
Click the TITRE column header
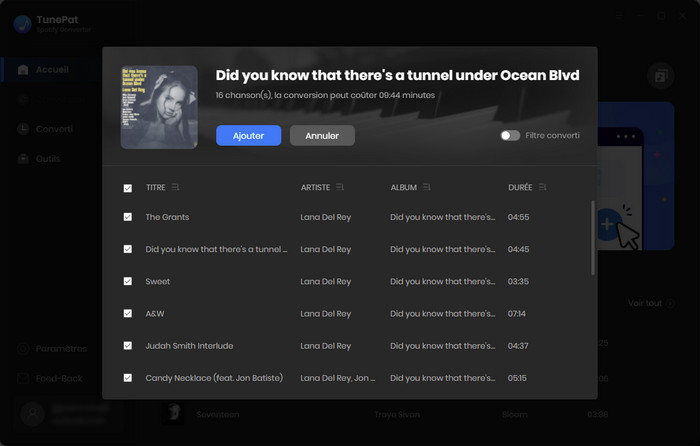click(x=155, y=188)
